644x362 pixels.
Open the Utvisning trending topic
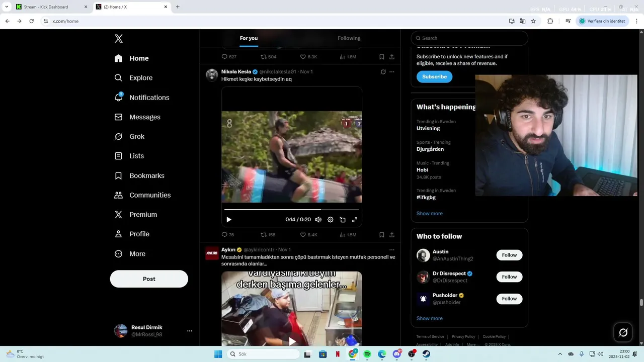[x=428, y=129]
